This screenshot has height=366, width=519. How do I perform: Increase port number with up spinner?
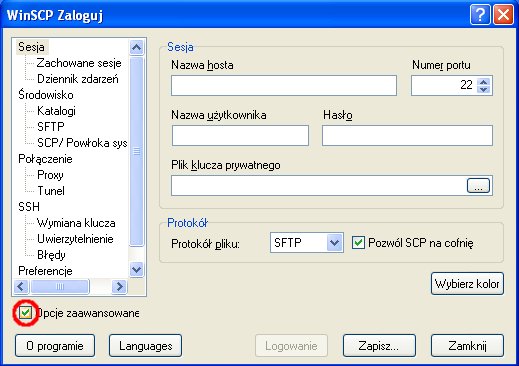[484, 81]
